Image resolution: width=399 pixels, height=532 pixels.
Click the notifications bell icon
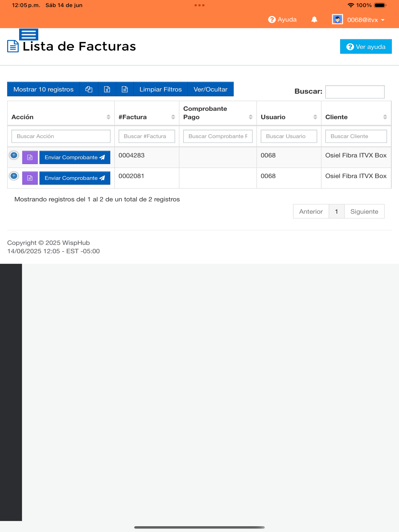[314, 20]
